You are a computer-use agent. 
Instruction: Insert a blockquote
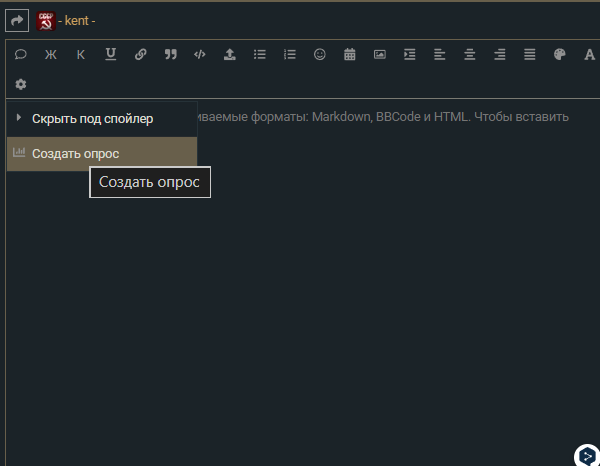click(170, 55)
